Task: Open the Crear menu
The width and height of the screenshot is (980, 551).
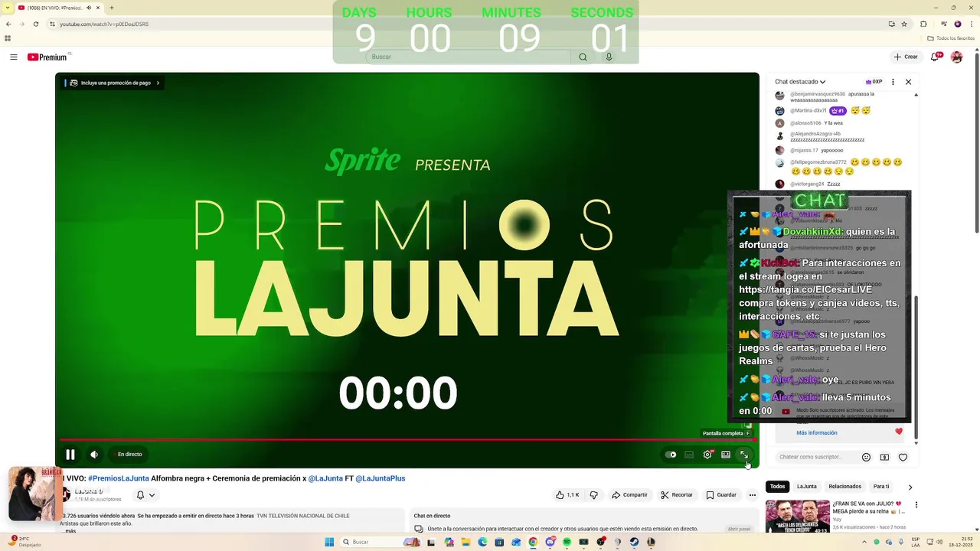Action: [x=906, y=57]
